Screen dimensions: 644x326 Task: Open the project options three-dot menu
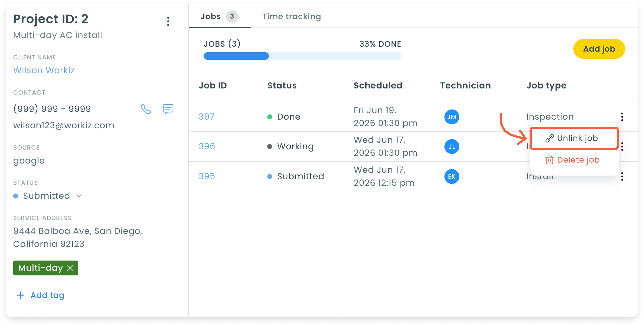[x=168, y=22]
